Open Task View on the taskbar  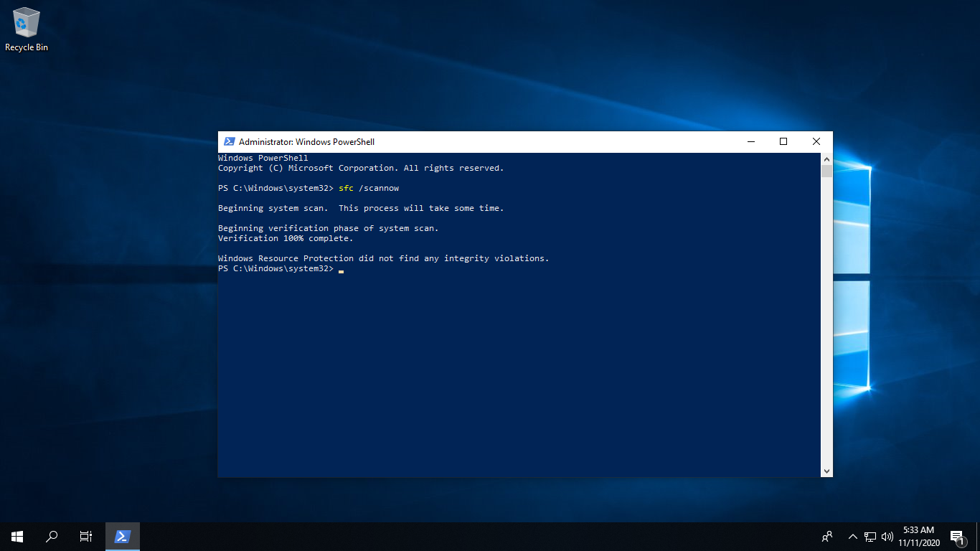click(x=86, y=536)
